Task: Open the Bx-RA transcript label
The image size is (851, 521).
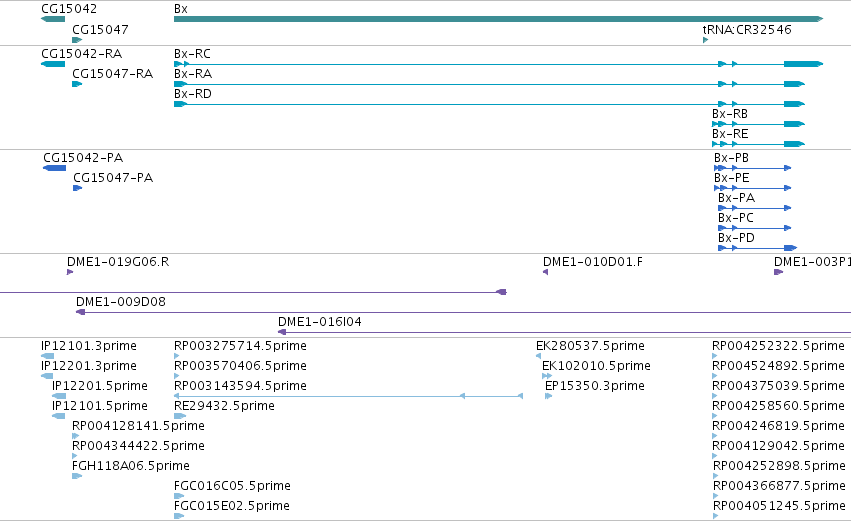Action: pos(193,74)
